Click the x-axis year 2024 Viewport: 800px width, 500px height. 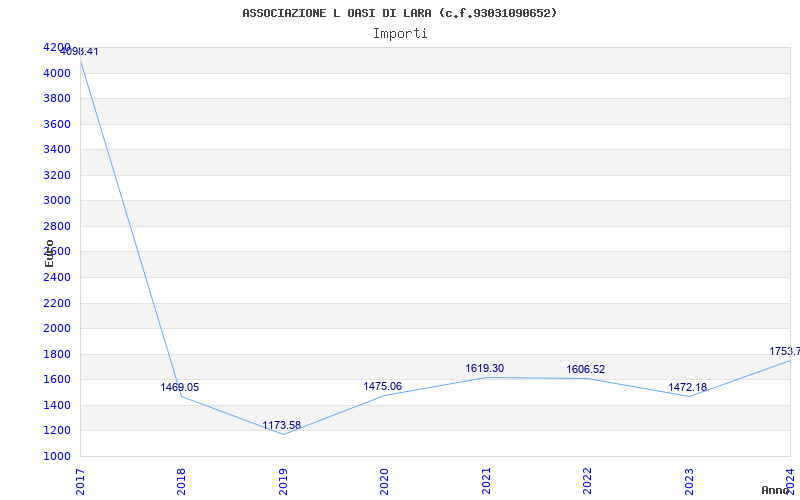tap(790, 481)
